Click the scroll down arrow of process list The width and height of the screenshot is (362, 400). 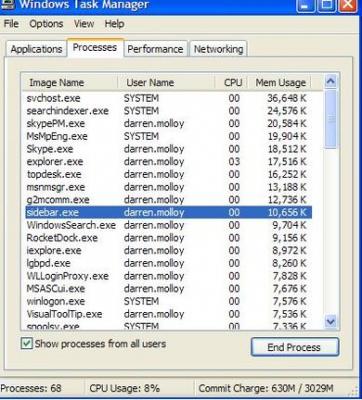click(330, 321)
